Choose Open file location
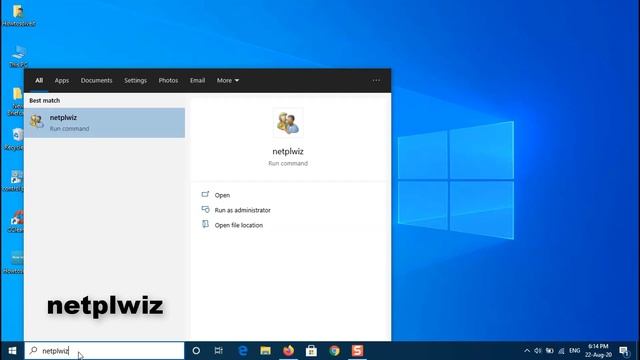This screenshot has height=360, width=640. coord(239,225)
